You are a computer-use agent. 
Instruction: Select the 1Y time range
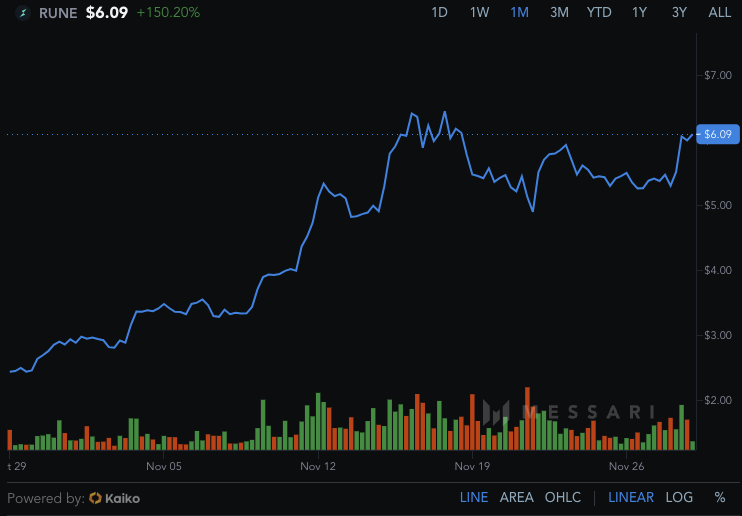(x=639, y=12)
